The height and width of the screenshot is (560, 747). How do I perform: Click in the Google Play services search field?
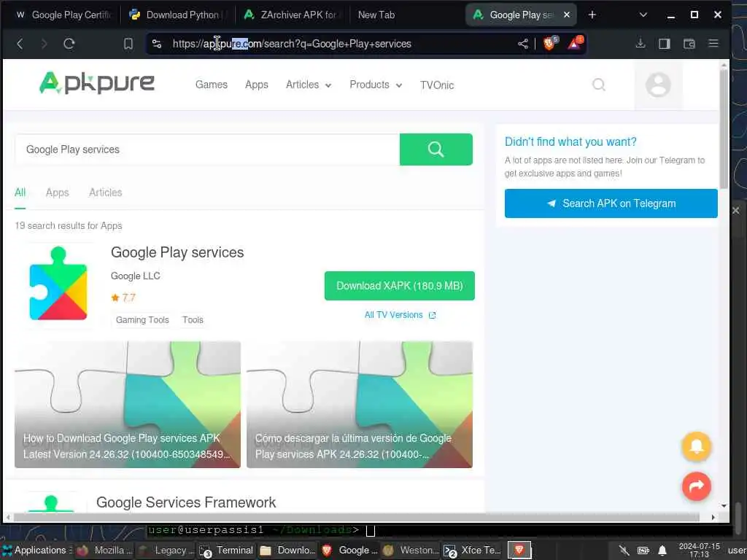click(x=207, y=149)
